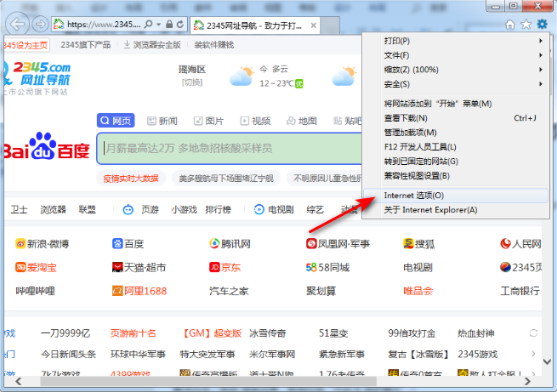Click the horizontal scrollbar left arrow

19,381
